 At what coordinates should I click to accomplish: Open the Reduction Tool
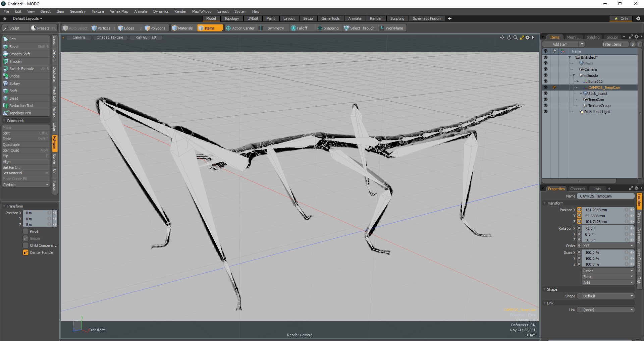pyautogui.click(x=26, y=106)
